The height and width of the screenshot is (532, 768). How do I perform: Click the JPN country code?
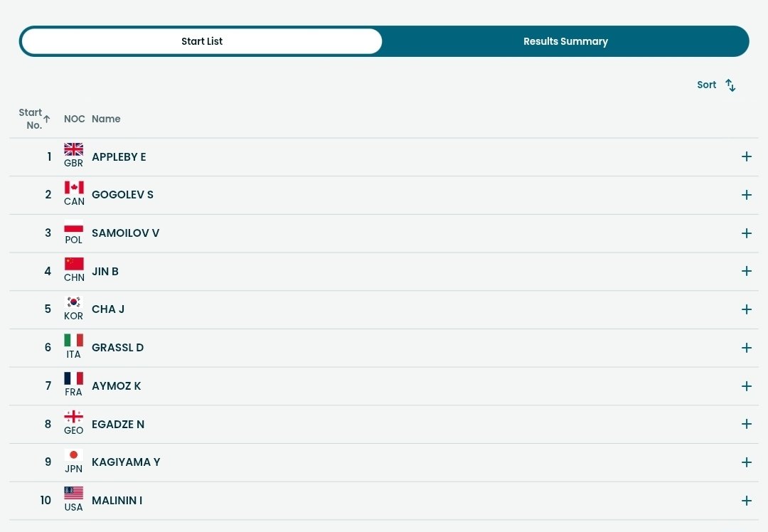tap(73, 469)
